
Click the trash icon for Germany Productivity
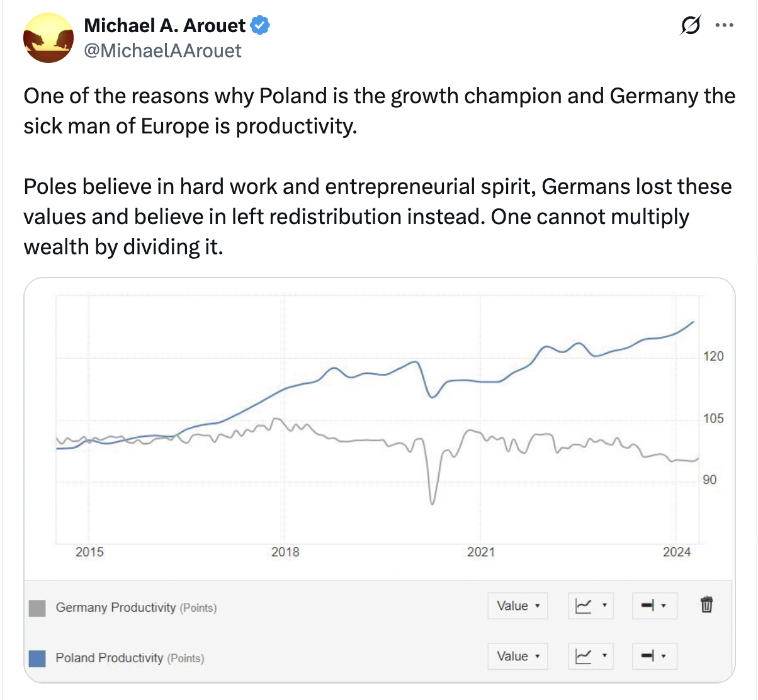click(706, 605)
